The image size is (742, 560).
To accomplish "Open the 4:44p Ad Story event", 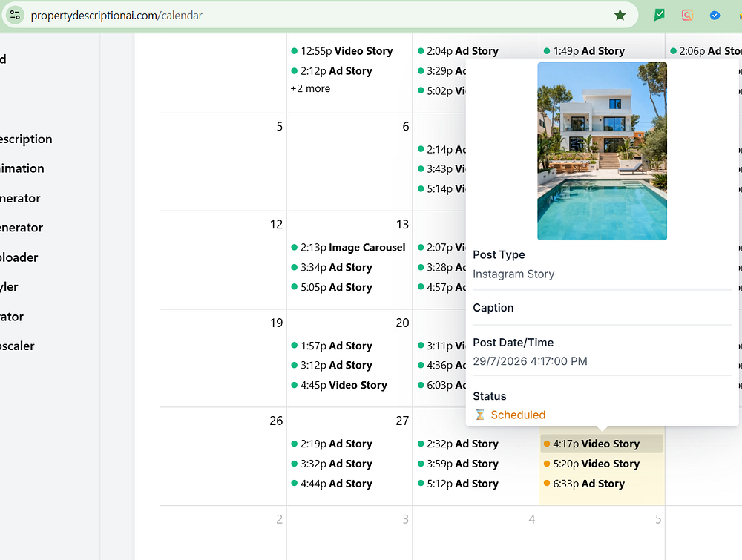I will pos(349,484).
